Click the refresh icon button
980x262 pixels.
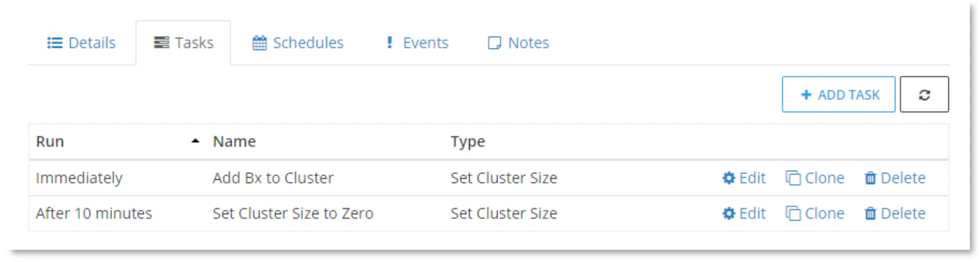pyautogui.click(x=924, y=94)
